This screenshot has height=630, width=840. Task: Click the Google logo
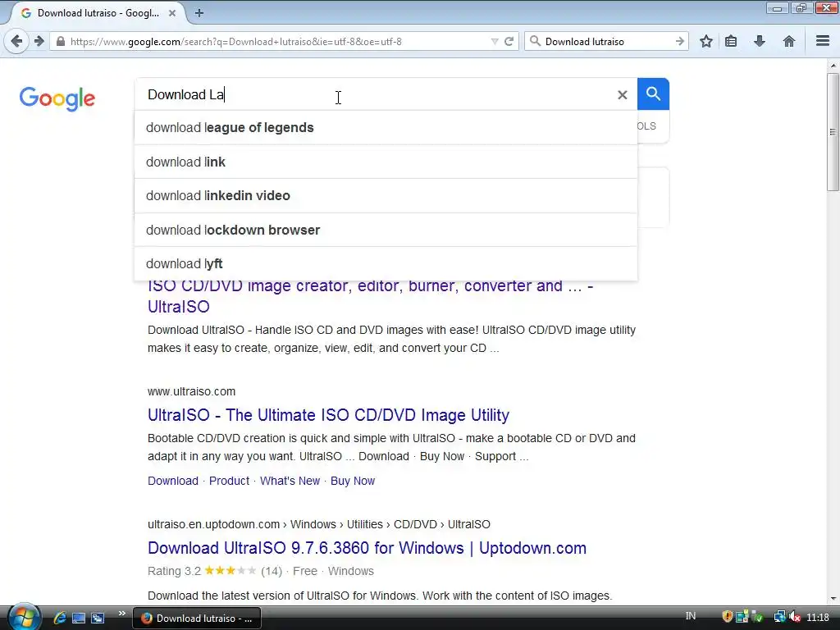coord(57,98)
